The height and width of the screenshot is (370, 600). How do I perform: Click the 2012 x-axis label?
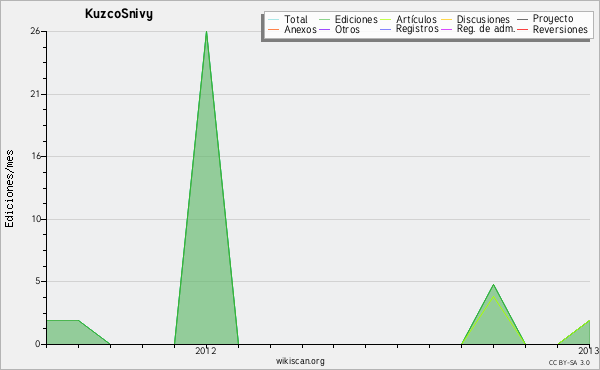[x=206, y=351]
